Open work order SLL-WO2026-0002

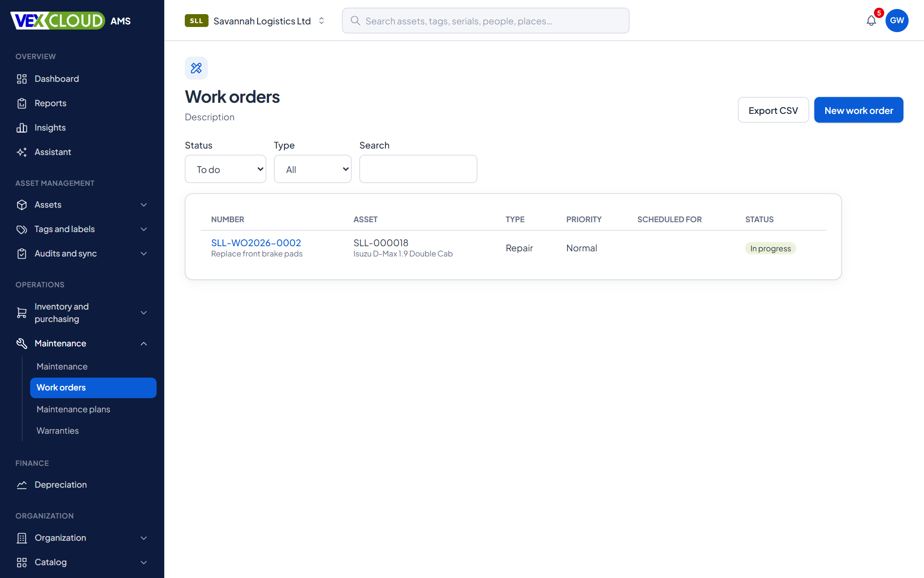[256, 243]
